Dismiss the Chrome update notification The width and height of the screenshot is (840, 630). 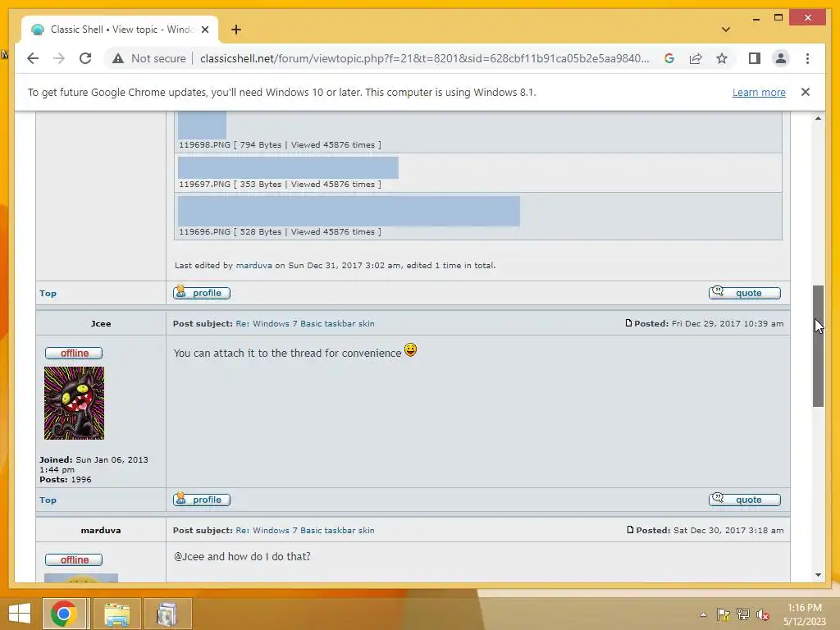click(806, 92)
